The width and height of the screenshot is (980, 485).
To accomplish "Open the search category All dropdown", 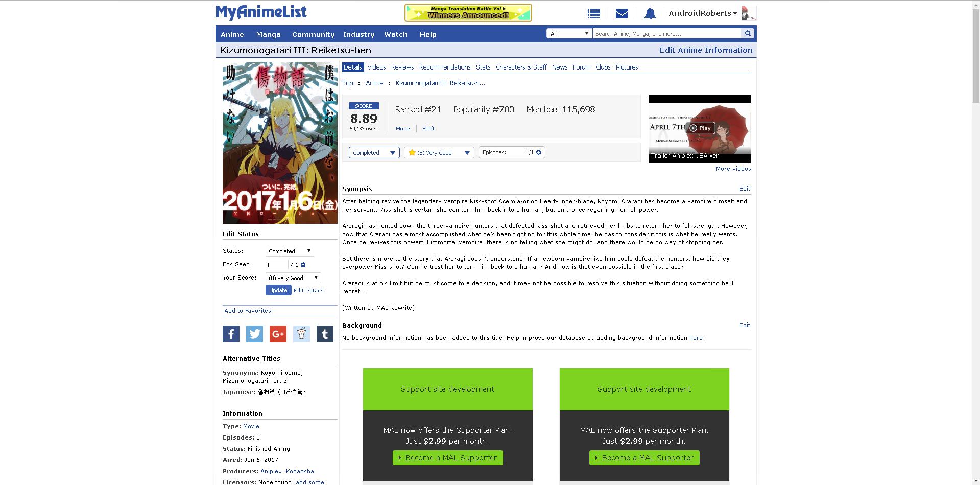I will pyautogui.click(x=569, y=34).
